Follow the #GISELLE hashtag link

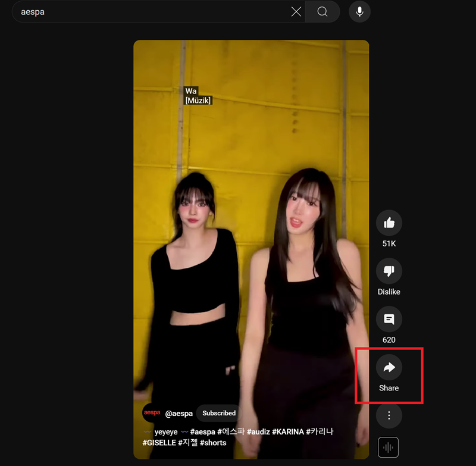coord(159,443)
